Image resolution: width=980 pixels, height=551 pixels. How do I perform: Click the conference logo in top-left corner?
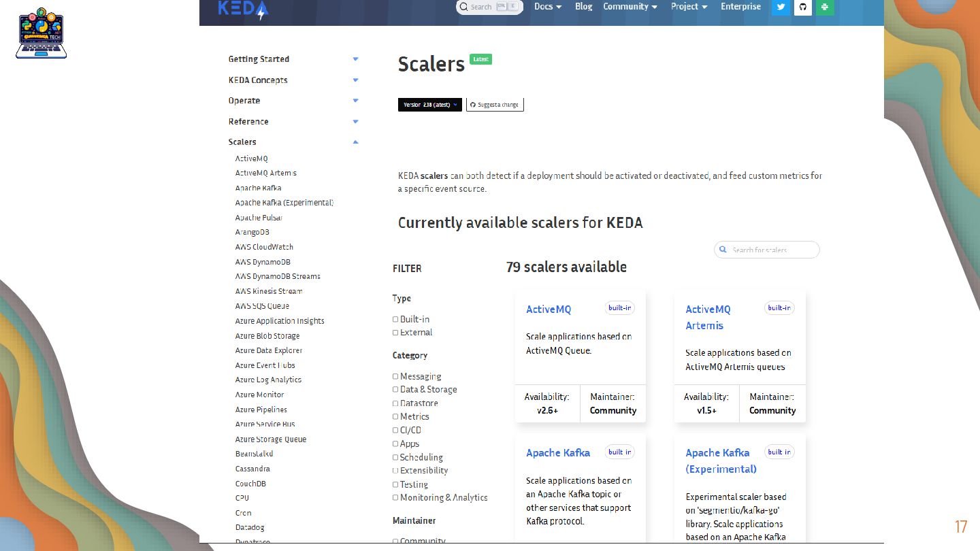coord(41,33)
